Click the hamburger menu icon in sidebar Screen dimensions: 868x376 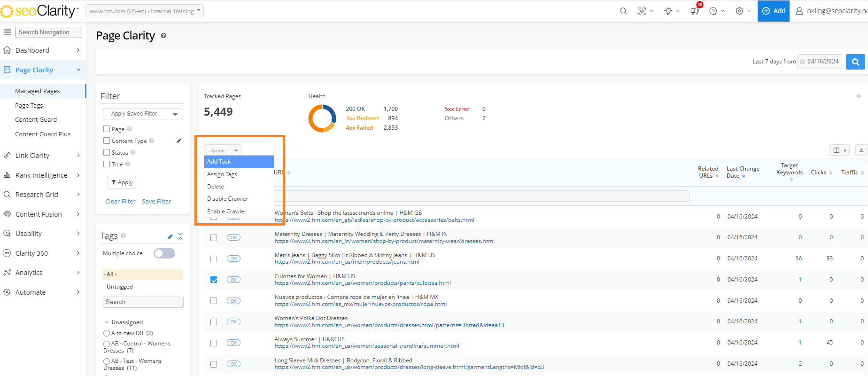coord(8,32)
